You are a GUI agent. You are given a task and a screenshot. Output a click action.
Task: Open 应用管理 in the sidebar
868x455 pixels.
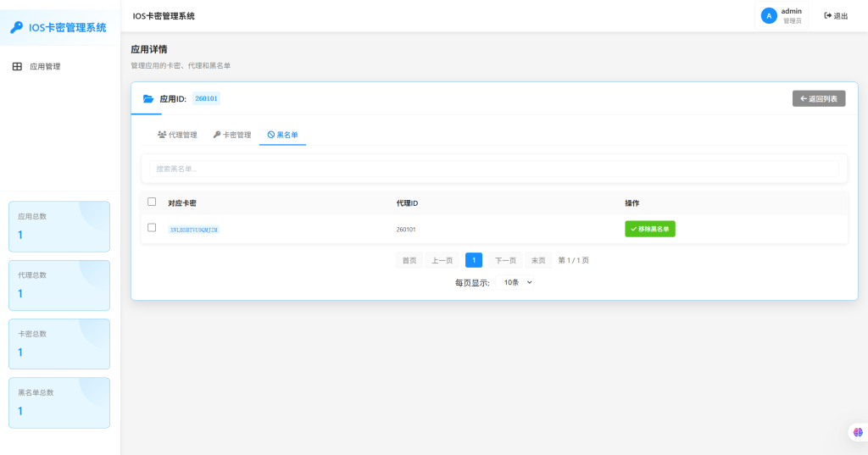pyautogui.click(x=45, y=66)
